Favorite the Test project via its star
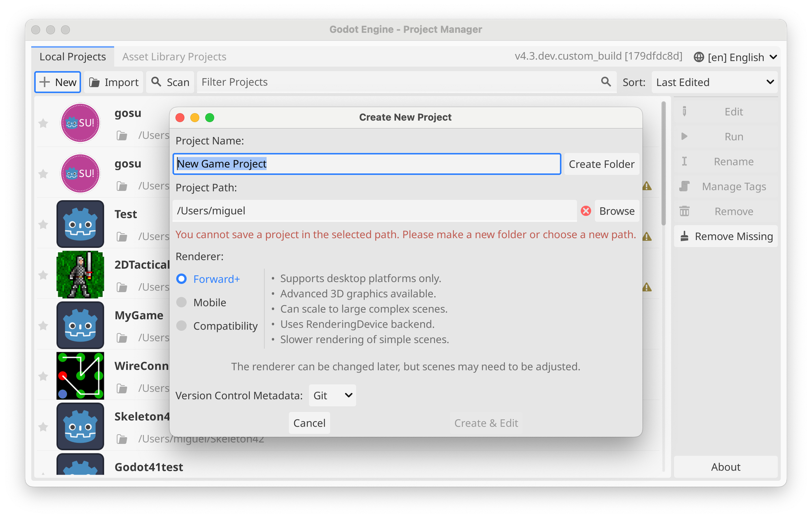Screen dimensions: 812x518 click(43, 224)
